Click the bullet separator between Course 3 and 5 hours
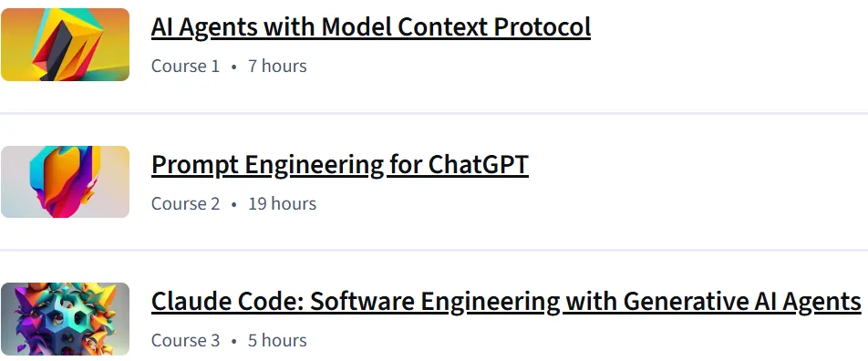 233,341
